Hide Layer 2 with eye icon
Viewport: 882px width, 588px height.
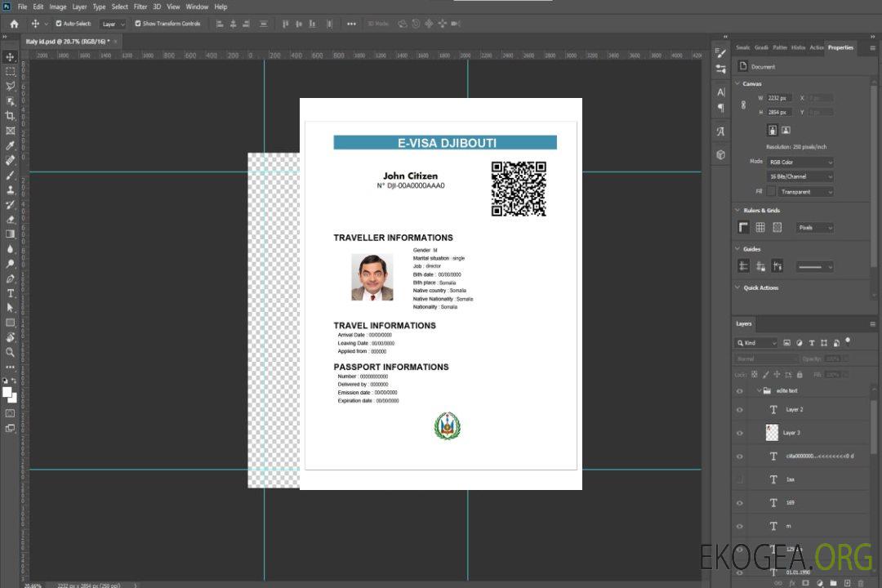point(740,410)
